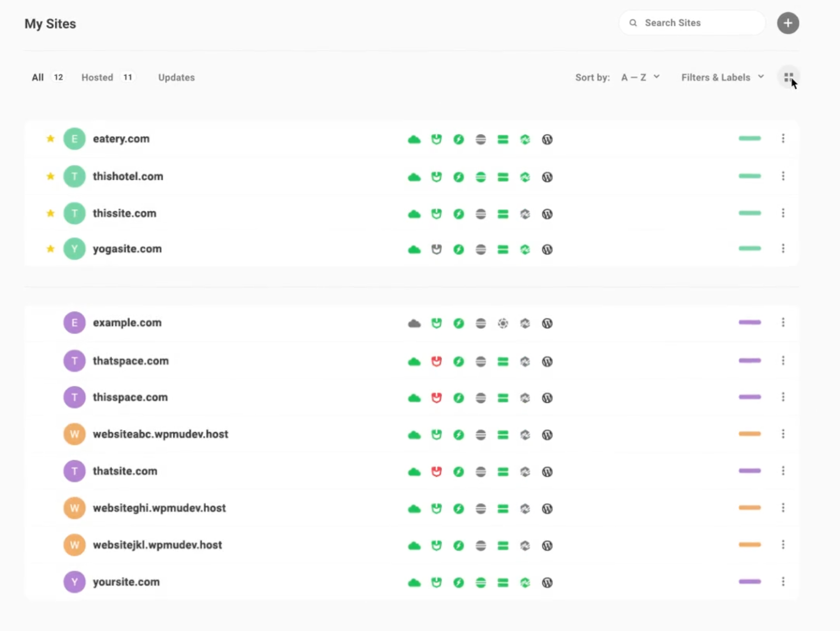This screenshot has height=631, width=840.
Task: Open the websiteghi.wpmudev.host site link
Action: tap(159, 508)
